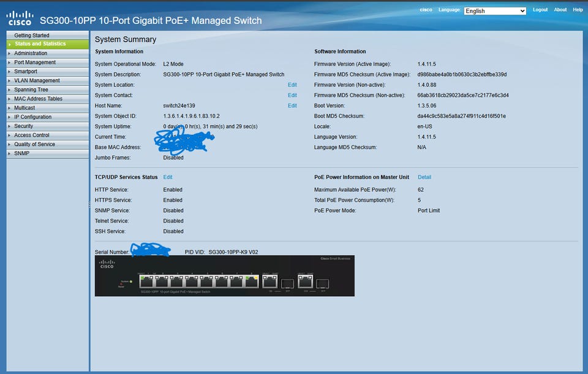This screenshot has height=374, width=588.
Task: Open the Administration menu
Action: (48, 53)
